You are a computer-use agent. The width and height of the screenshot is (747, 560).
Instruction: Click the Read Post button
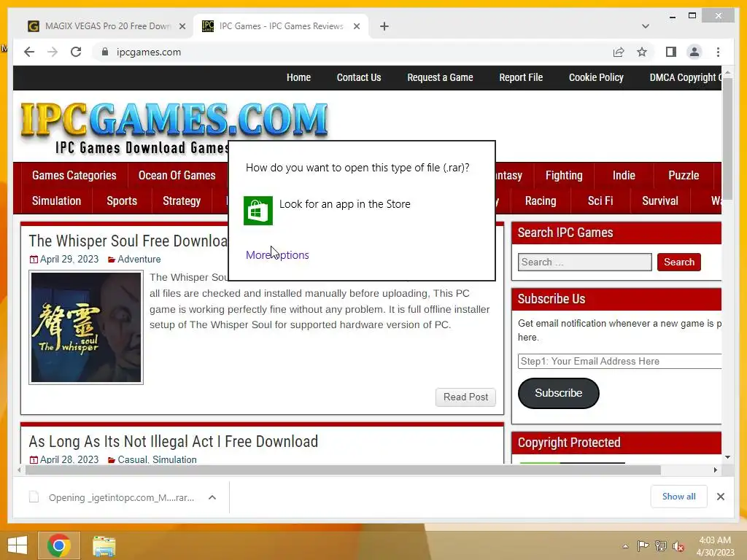(465, 397)
